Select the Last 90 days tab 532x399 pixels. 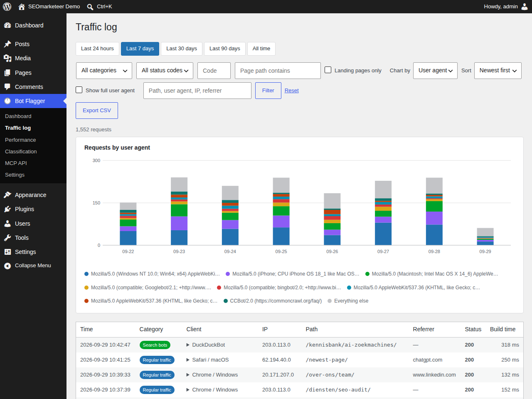click(225, 49)
